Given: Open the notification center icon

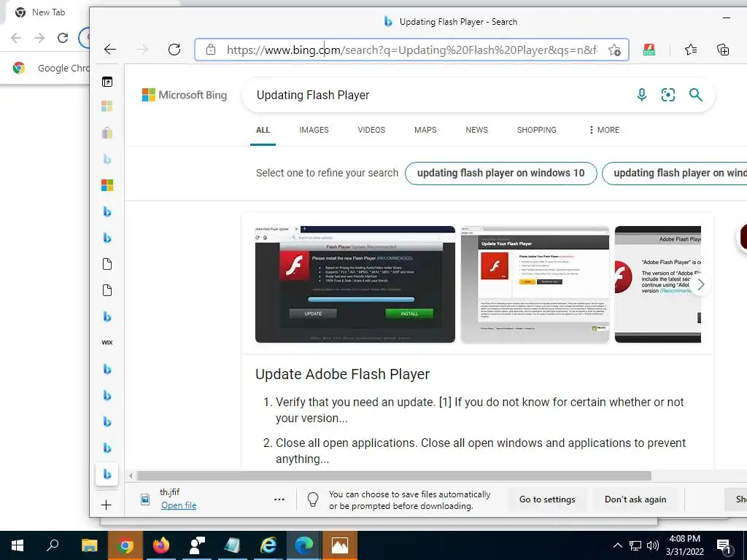Looking at the screenshot, I should [x=724, y=546].
